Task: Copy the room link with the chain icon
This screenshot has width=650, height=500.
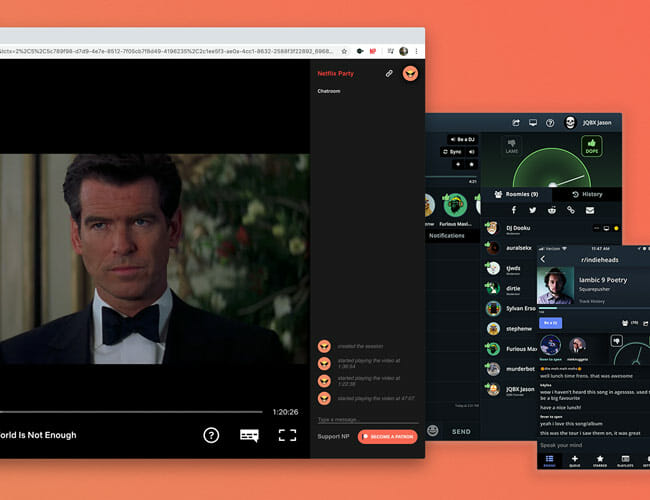Action: click(x=571, y=210)
